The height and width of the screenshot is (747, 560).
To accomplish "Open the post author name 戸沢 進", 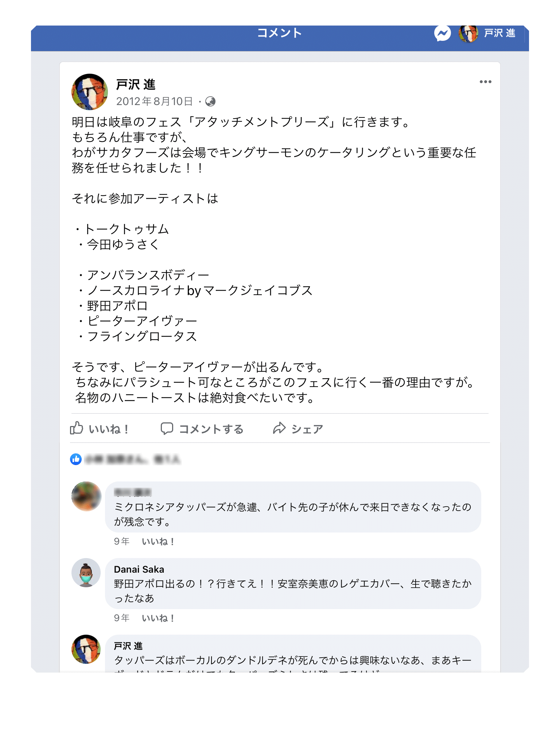I will point(136,85).
